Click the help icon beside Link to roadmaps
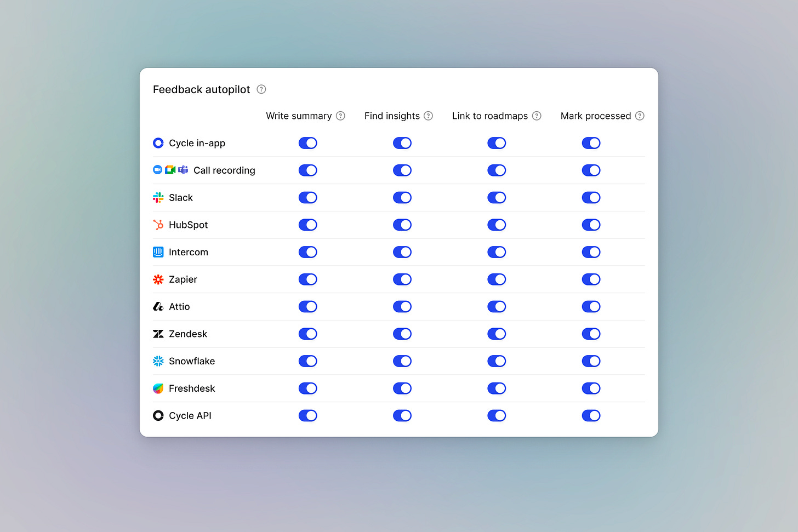This screenshot has height=532, width=798. pyautogui.click(x=537, y=116)
